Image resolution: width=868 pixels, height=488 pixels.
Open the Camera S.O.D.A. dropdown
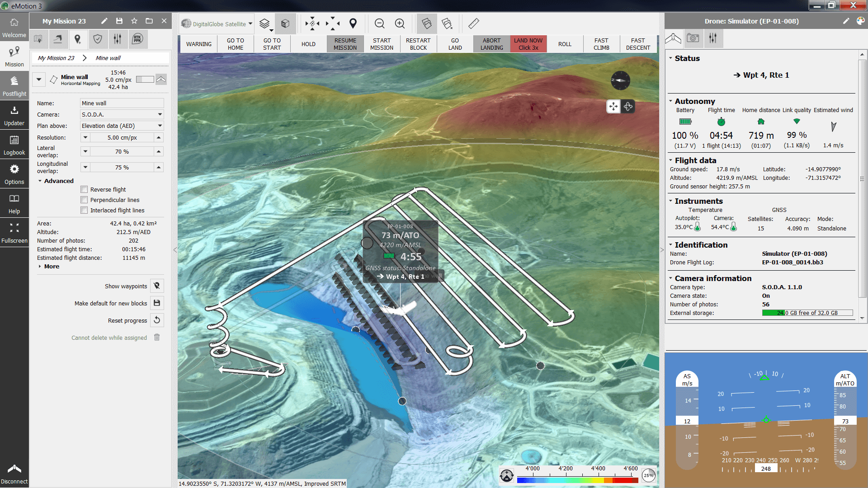click(x=122, y=115)
